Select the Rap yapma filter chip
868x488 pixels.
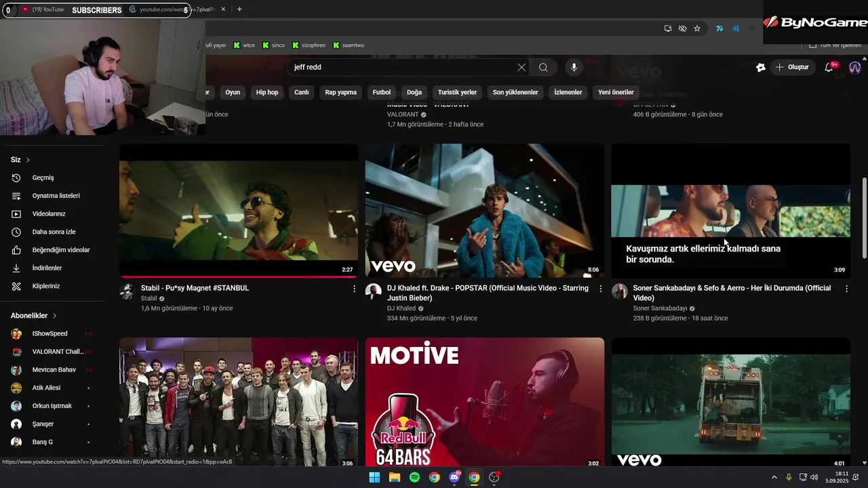tap(340, 92)
